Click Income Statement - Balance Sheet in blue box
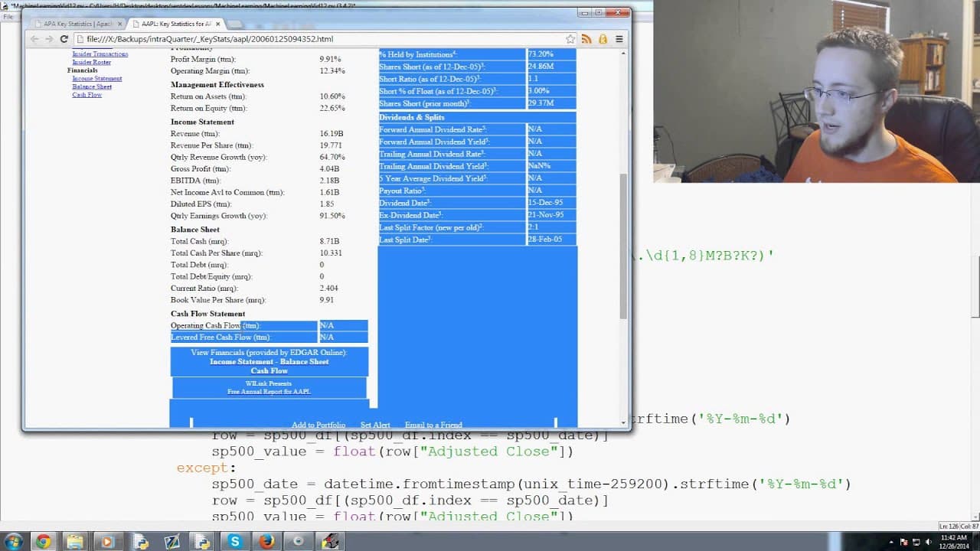980x551 pixels. (x=269, y=362)
